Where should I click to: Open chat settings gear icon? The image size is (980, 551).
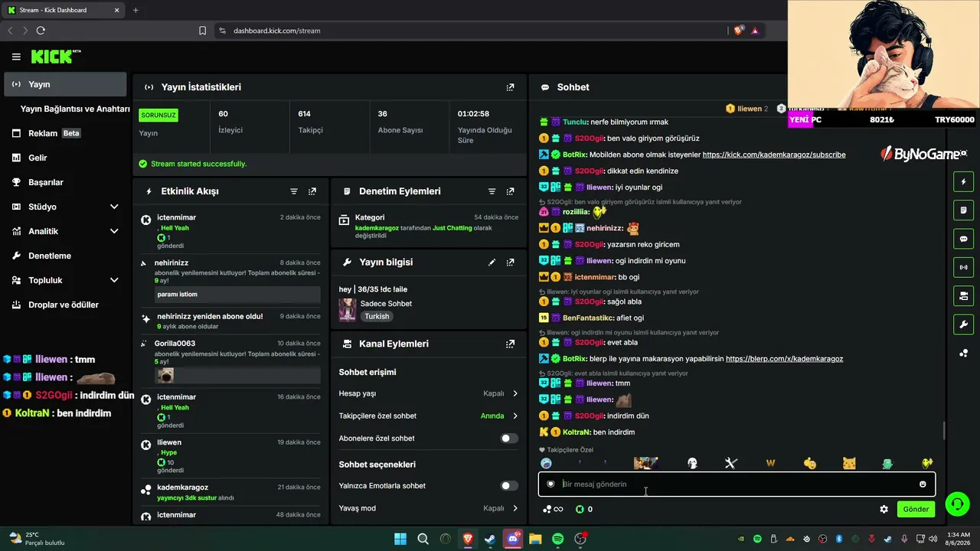click(884, 509)
